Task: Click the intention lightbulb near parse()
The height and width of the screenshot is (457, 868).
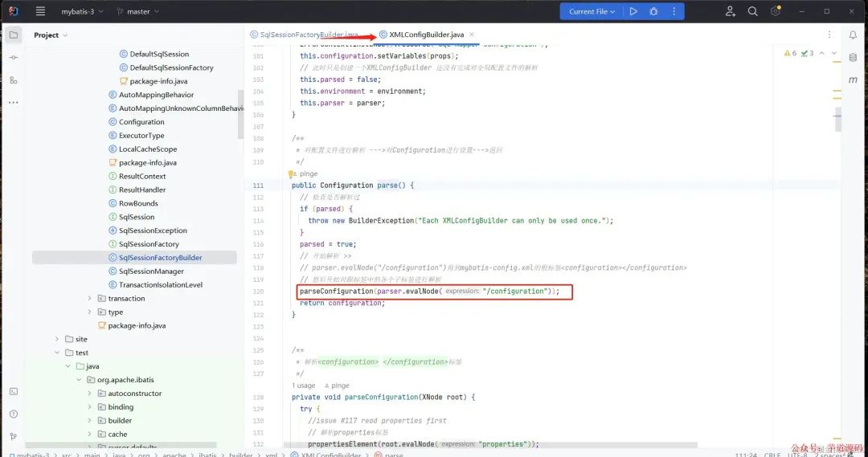Action: [x=291, y=173]
